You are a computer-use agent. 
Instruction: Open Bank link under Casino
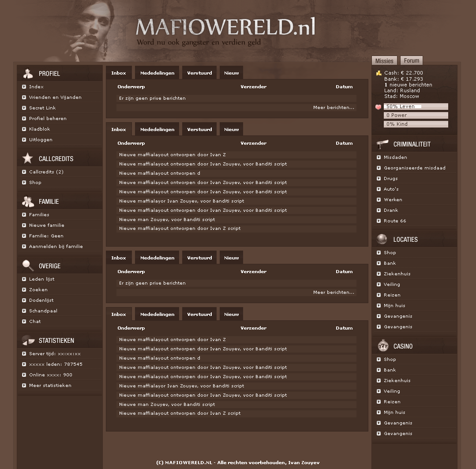(390, 370)
